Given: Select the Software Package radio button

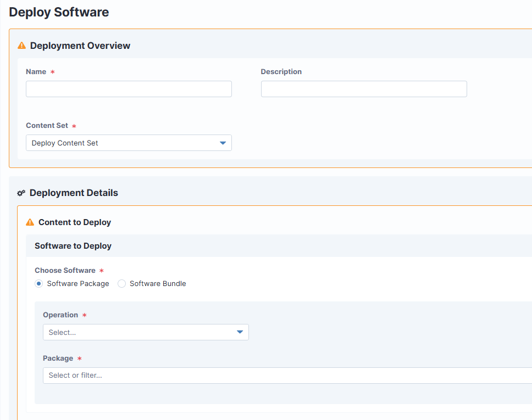Looking at the screenshot, I should [38, 284].
